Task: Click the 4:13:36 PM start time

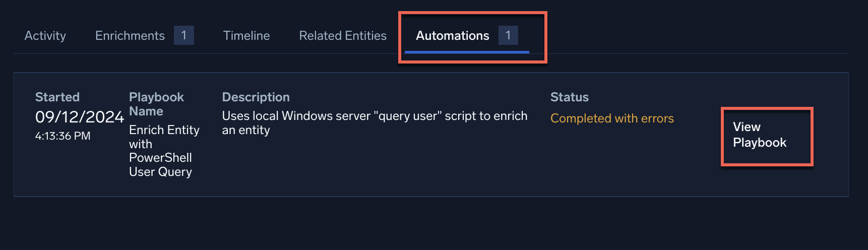Action: point(63,136)
